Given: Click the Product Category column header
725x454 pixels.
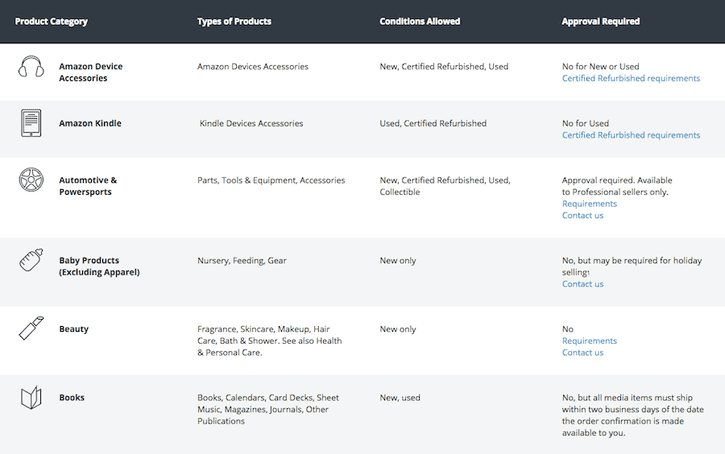Looking at the screenshot, I should pos(52,21).
